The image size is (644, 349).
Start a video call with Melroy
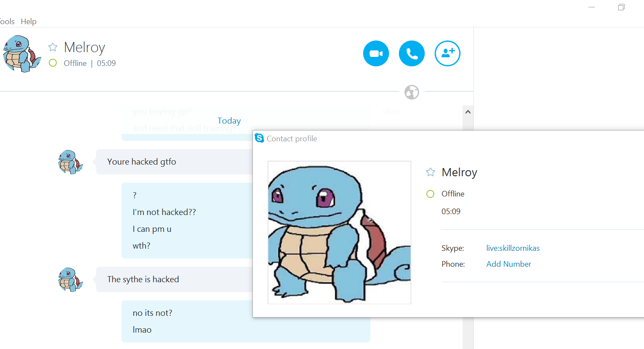tap(376, 53)
